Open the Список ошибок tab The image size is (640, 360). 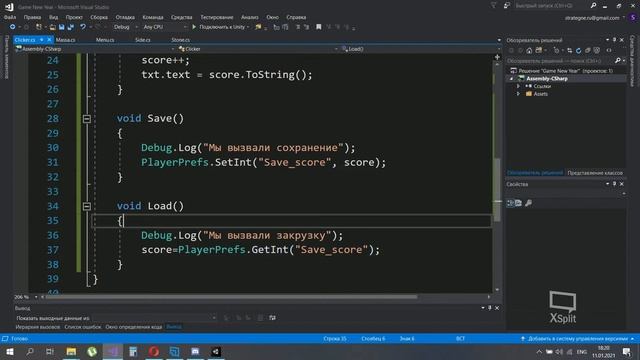(x=82, y=327)
